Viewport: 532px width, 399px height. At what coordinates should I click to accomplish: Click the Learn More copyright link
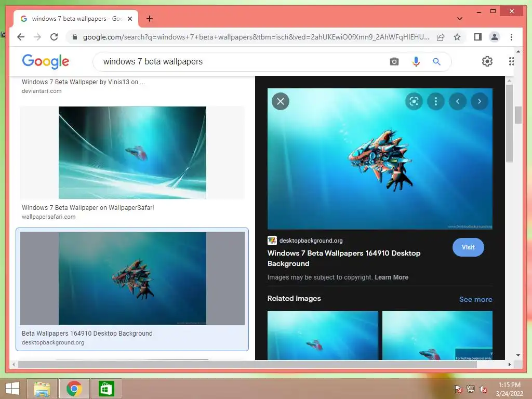point(391,277)
